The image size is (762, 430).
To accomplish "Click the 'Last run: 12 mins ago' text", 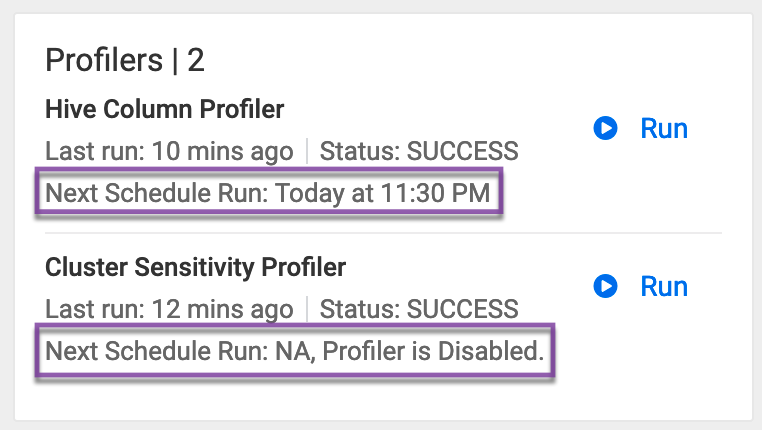I will pos(169,310).
